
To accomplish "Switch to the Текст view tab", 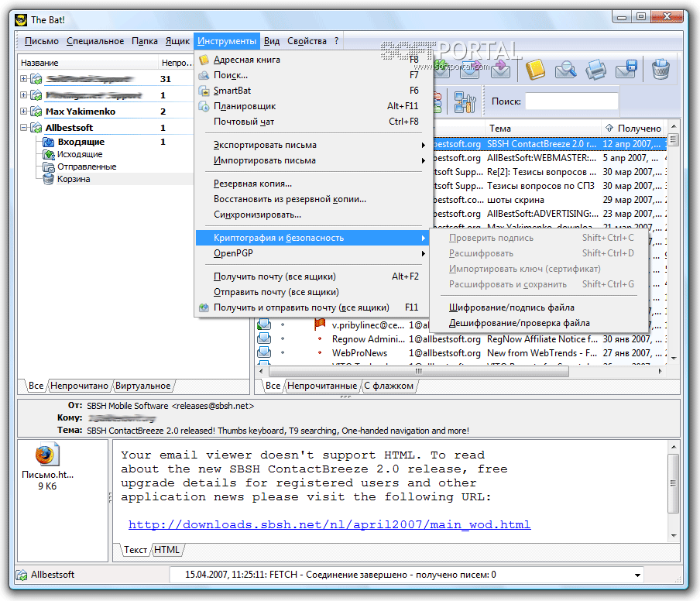I will pos(136,550).
